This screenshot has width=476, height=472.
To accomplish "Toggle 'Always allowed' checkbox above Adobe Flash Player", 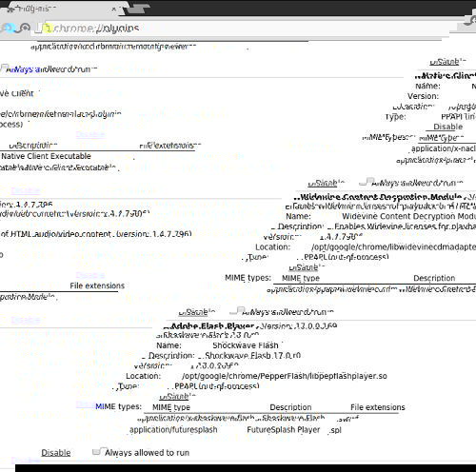I will click(x=239, y=311).
